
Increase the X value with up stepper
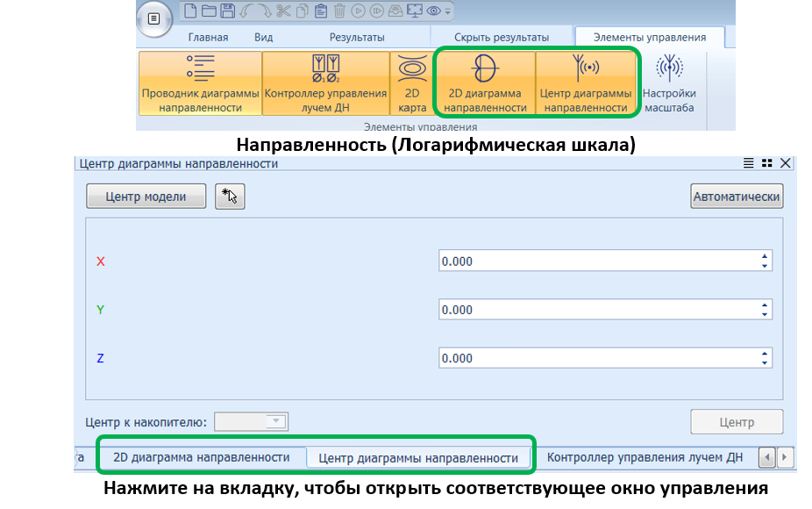765,256
